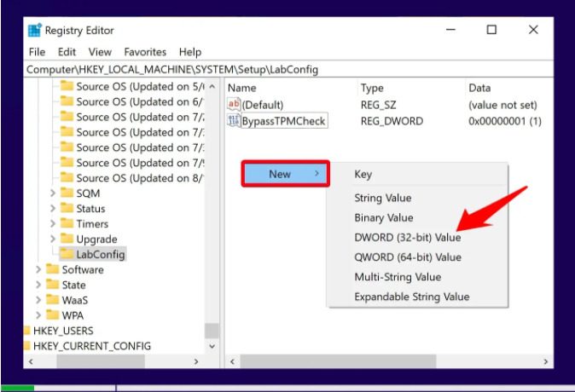Expand the Upgrade tree node
The image size is (575, 392).
(52, 239)
